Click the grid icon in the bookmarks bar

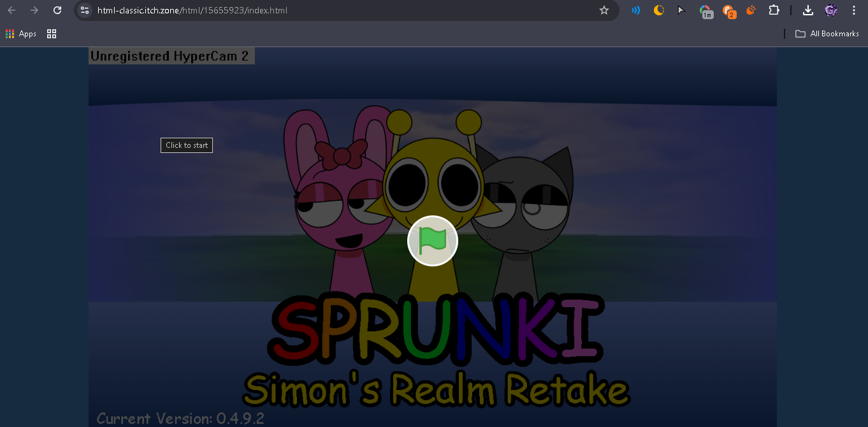coord(52,34)
